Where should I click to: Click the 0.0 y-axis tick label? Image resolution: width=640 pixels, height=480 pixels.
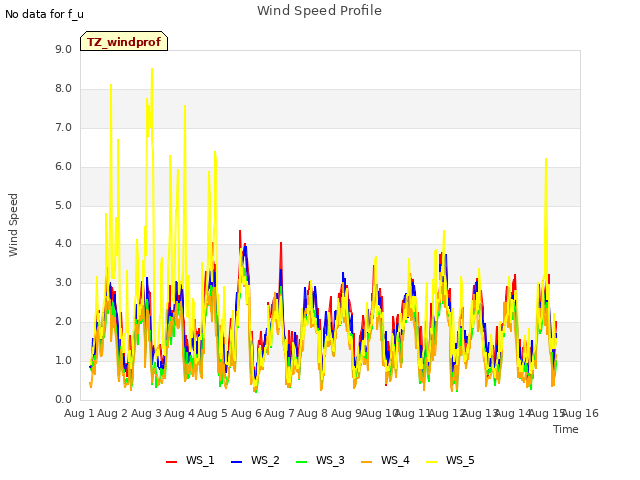(63, 400)
